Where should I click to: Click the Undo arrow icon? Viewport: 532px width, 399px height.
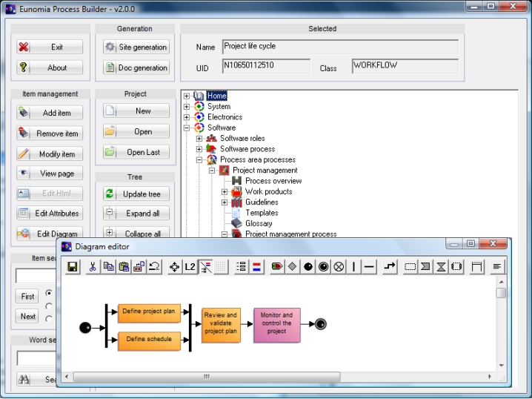155,267
